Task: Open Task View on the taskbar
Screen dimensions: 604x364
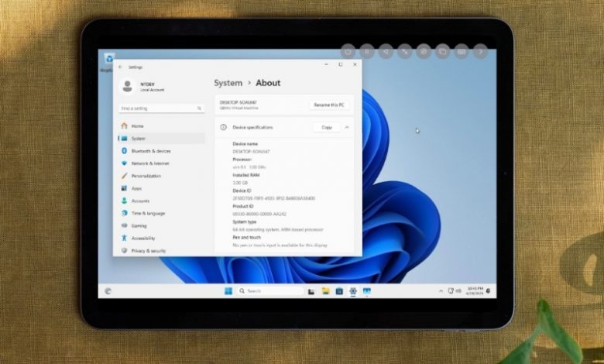Action: click(x=311, y=291)
